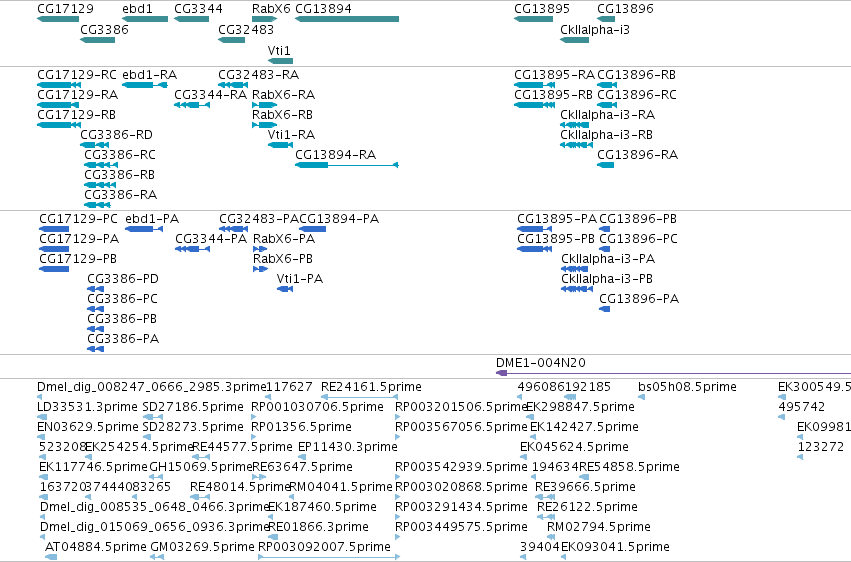The width and height of the screenshot is (851, 562).
Task: Select EST EK093041.5prime
Action: [x=615, y=547]
